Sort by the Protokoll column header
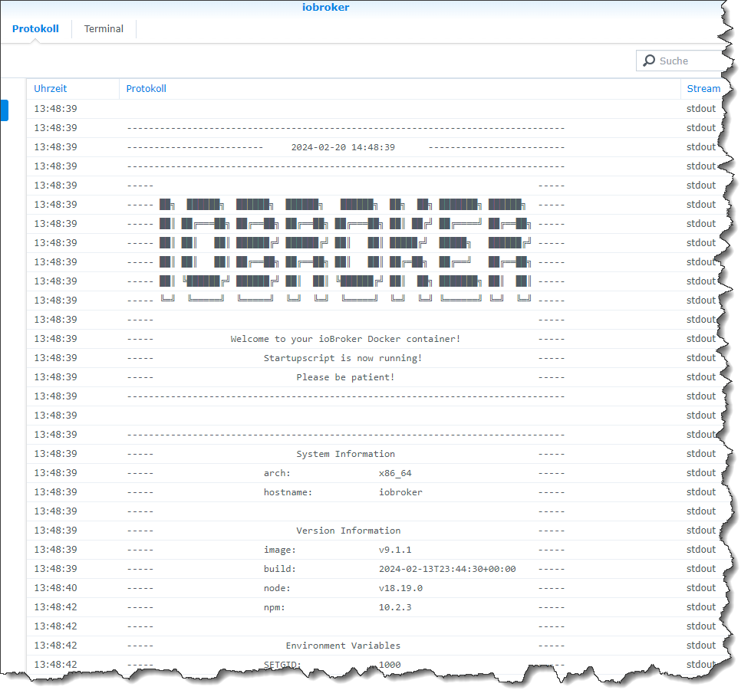 click(146, 89)
